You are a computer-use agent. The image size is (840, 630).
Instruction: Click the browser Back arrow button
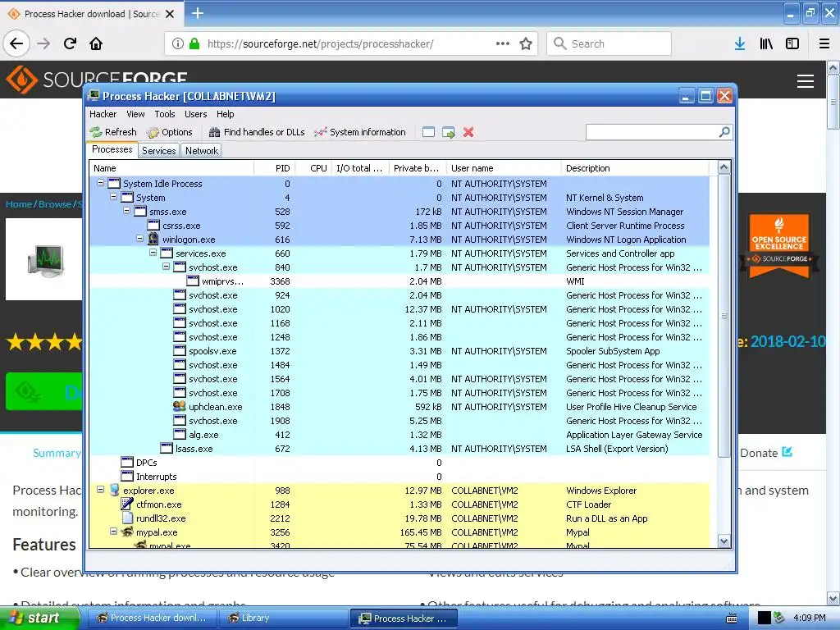tap(16, 43)
